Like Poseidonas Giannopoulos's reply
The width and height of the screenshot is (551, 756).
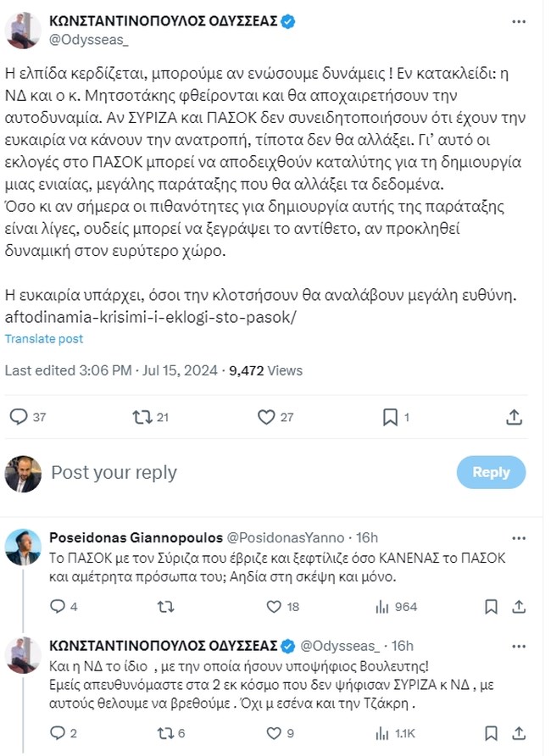tap(273, 606)
